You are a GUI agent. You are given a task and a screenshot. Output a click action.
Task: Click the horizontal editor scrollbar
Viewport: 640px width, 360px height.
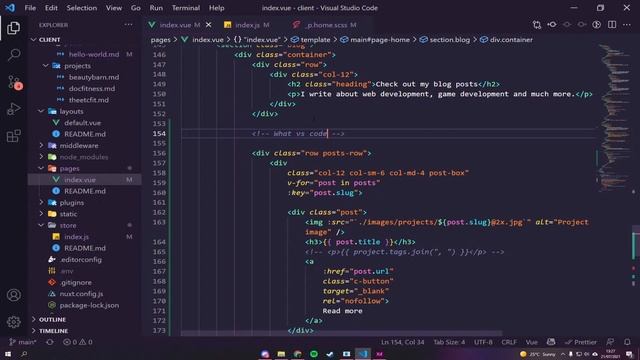coord(341,333)
